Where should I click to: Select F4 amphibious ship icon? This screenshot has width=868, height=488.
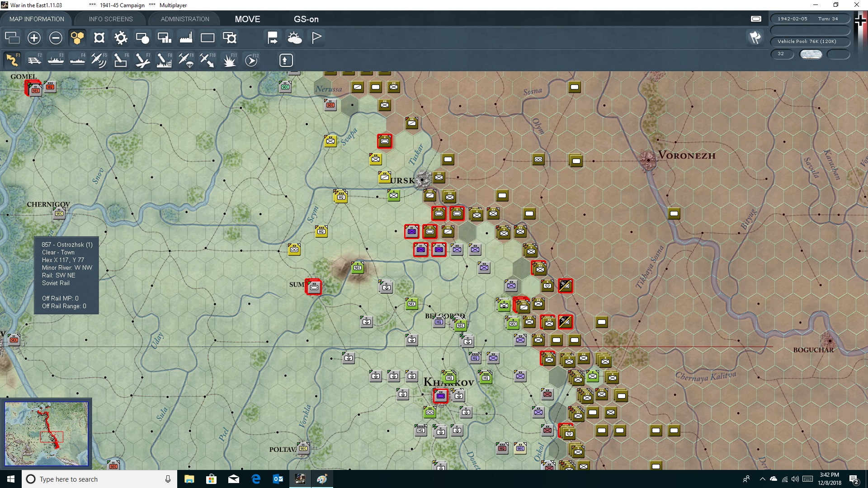pos(77,60)
